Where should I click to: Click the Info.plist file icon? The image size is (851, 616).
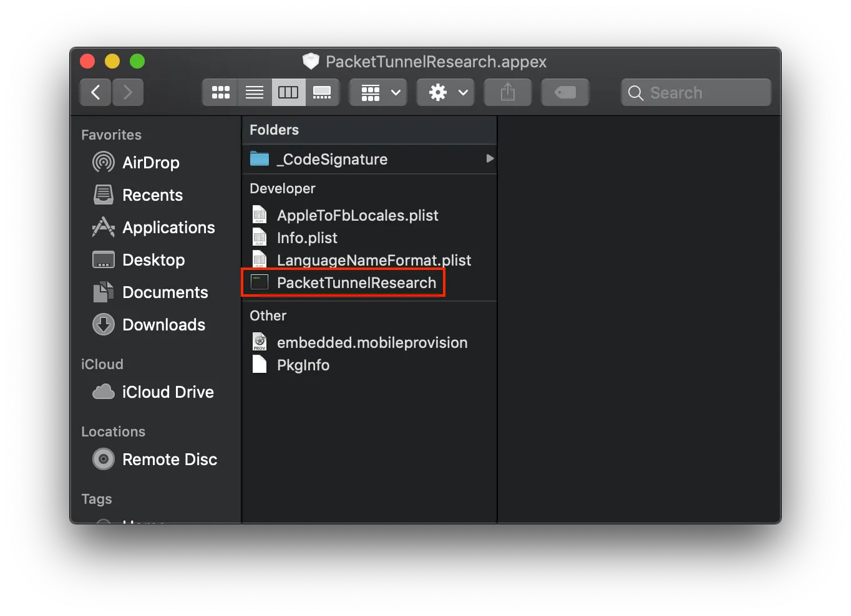coord(260,237)
